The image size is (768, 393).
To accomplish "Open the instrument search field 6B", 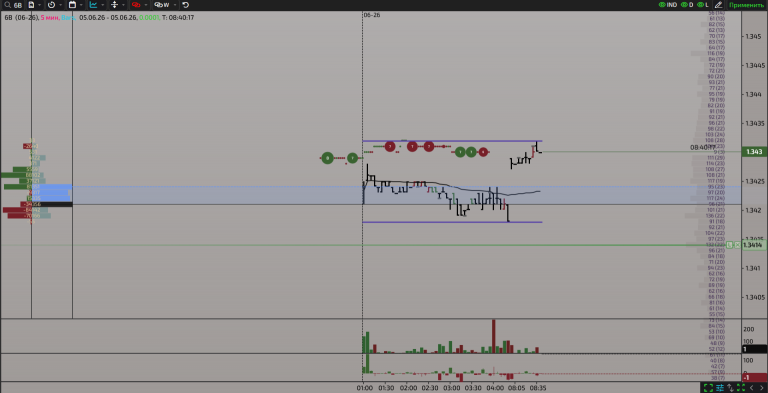I will click(x=13, y=5).
